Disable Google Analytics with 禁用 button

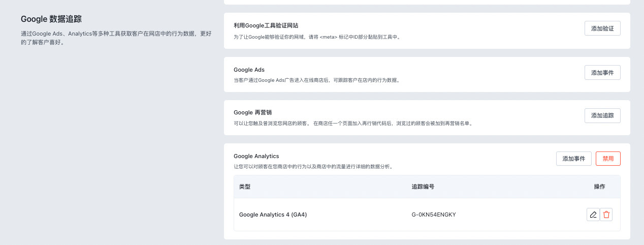608,159
